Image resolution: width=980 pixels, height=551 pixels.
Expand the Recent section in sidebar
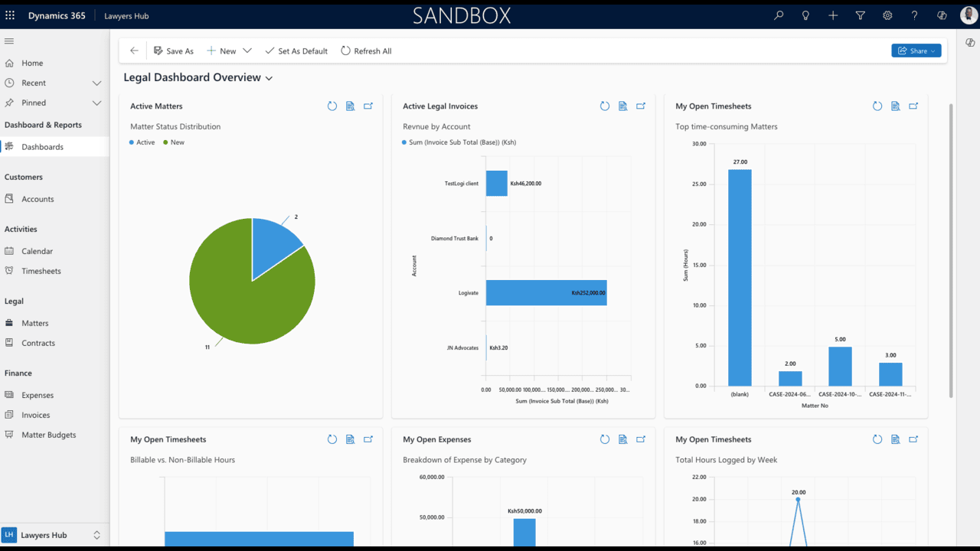pyautogui.click(x=96, y=83)
